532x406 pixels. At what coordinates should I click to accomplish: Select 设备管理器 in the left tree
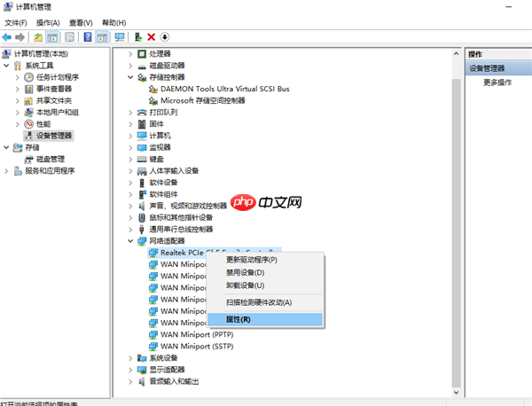(x=54, y=136)
